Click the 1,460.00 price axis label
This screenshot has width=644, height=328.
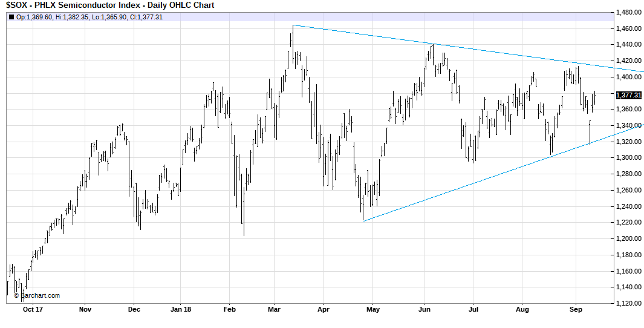click(x=629, y=28)
